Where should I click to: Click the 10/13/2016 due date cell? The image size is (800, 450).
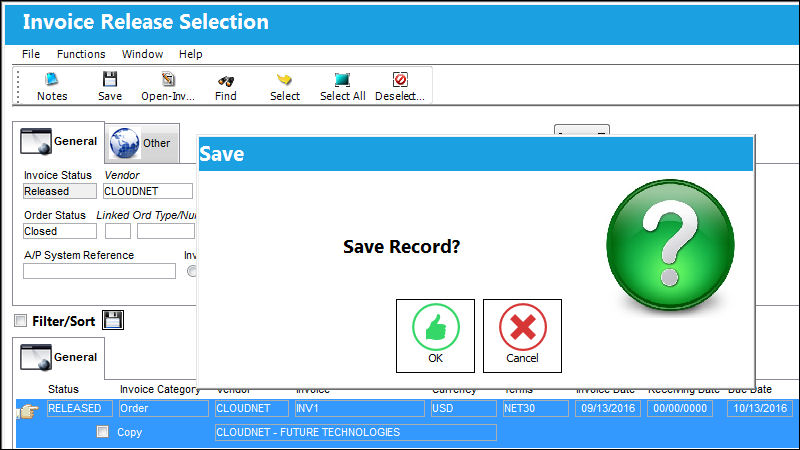(x=760, y=408)
